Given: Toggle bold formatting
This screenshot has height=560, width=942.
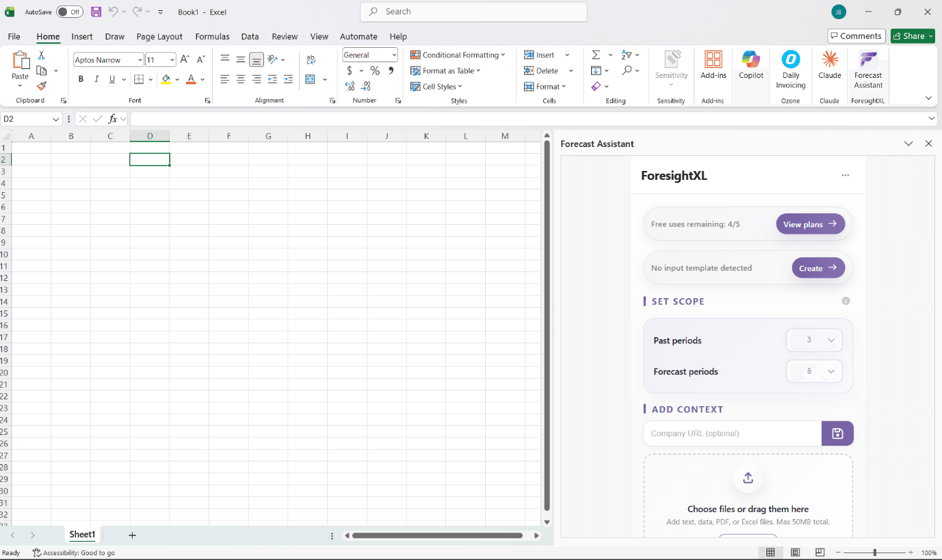Looking at the screenshot, I should [81, 79].
